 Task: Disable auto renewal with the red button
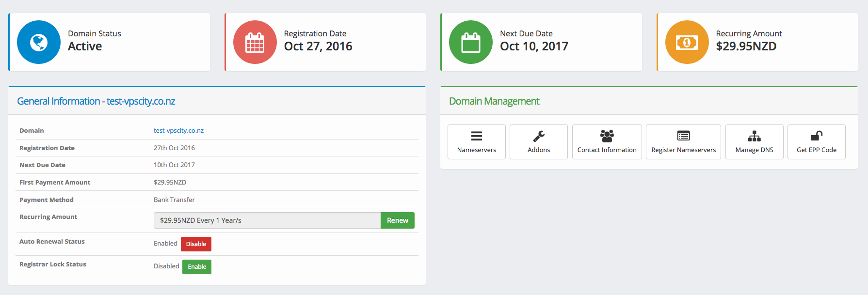pyautogui.click(x=196, y=244)
